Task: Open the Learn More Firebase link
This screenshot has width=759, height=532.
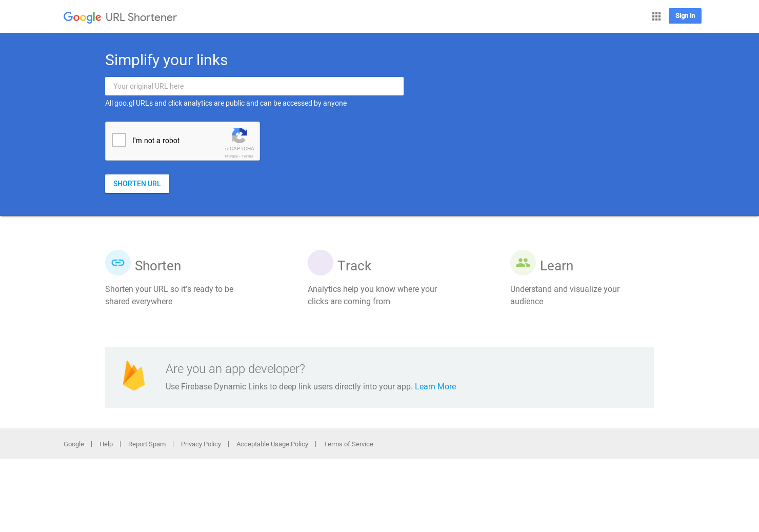Action: [x=435, y=387]
